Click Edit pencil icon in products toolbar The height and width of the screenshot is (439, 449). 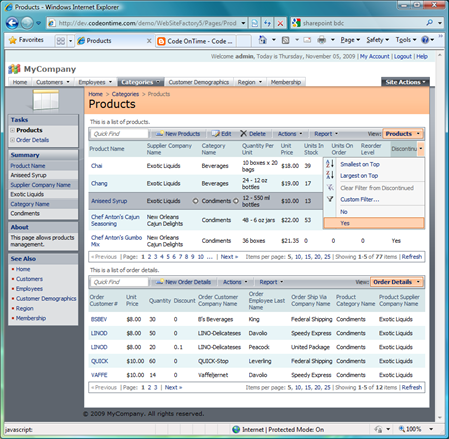(216, 134)
